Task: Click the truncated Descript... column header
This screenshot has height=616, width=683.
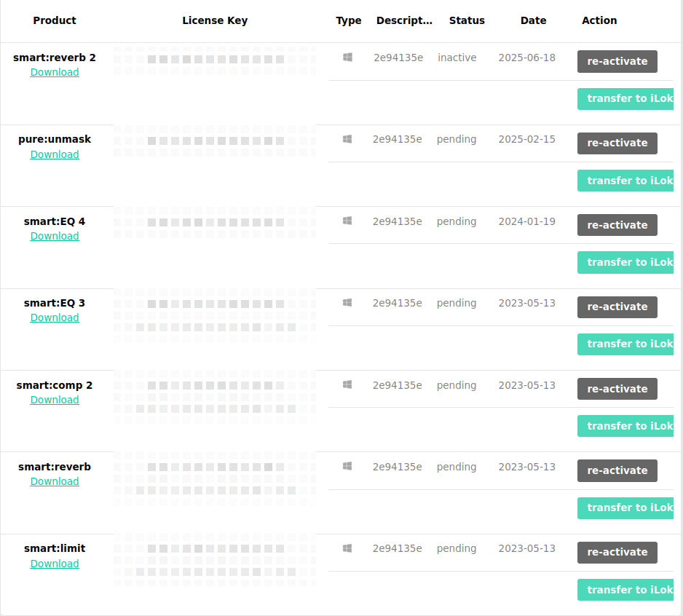Action: pyautogui.click(x=404, y=20)
